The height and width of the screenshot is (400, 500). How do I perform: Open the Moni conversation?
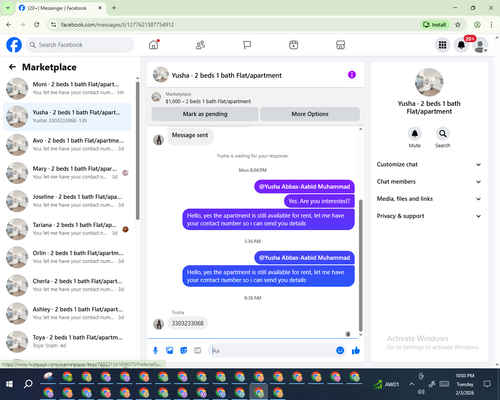click(x=67, y=88)
